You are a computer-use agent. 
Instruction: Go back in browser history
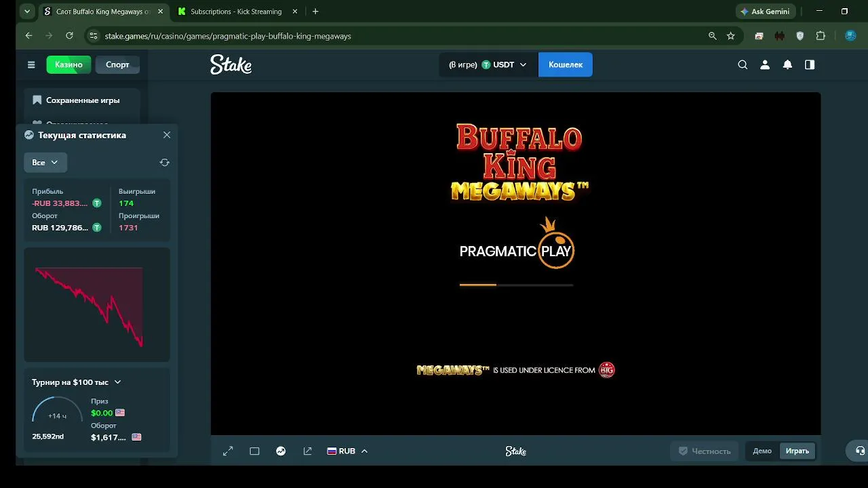coord(28,36)
